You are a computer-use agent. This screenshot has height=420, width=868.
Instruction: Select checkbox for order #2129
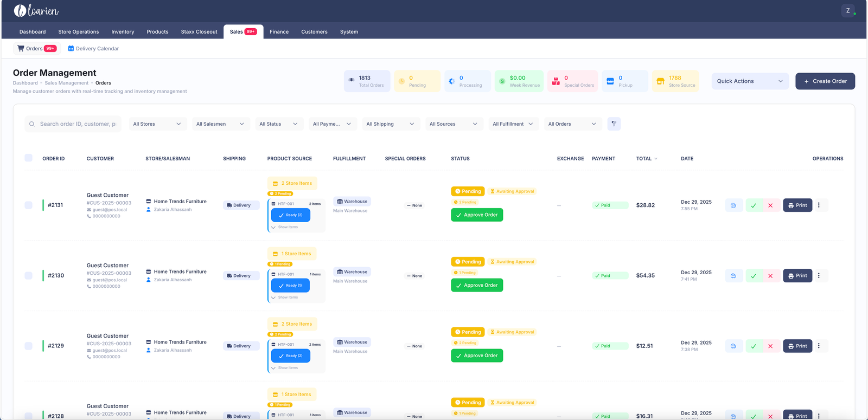coord(28,346)
